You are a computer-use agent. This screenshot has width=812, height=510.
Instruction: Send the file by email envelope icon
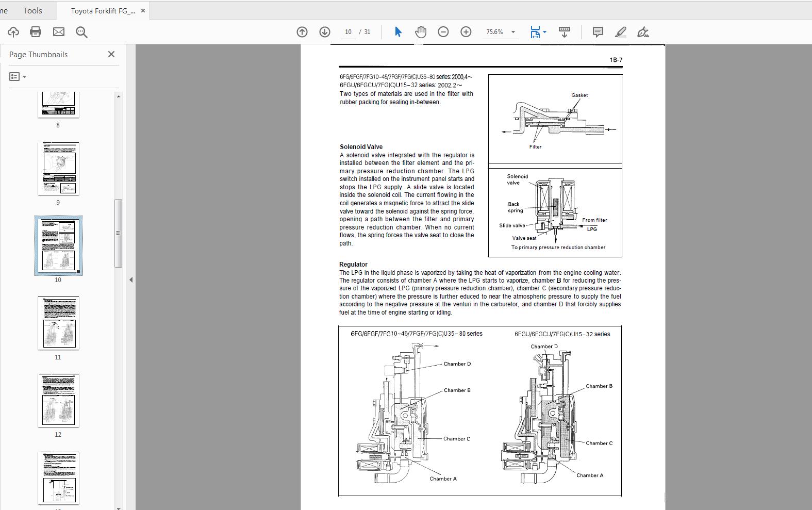pos(59,32)
